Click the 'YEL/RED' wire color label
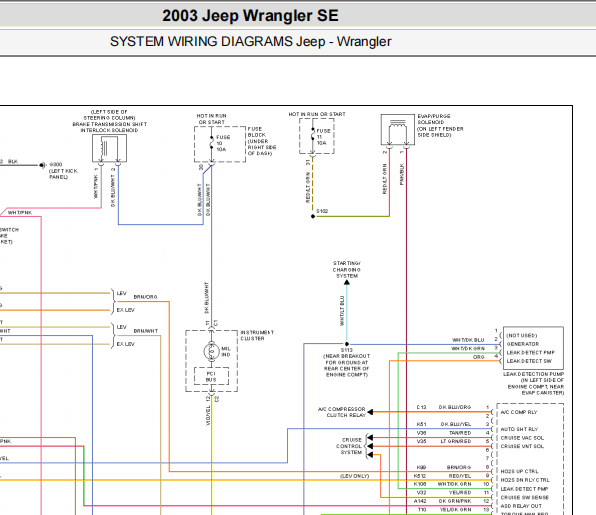Image resolution: width=596 pixels, height=515 pixels. point(460,493)
